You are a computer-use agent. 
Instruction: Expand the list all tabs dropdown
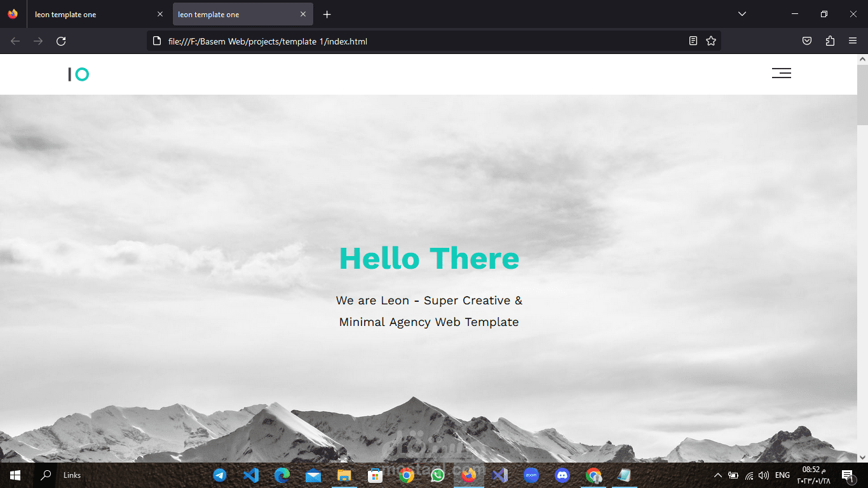click(x=742, y=14)
